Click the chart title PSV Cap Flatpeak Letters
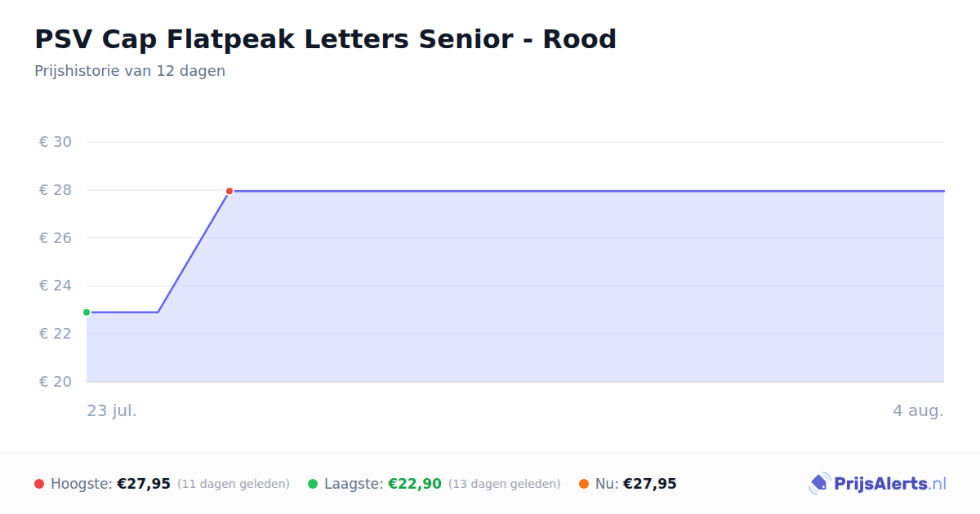The image size is (980, 514). coord(325,38)
